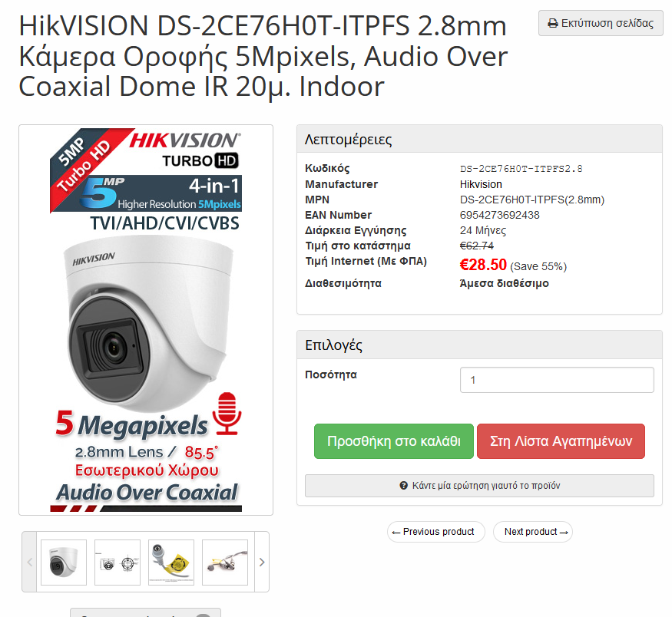Select the yellow connector cable thumbnail

point(171,563)
